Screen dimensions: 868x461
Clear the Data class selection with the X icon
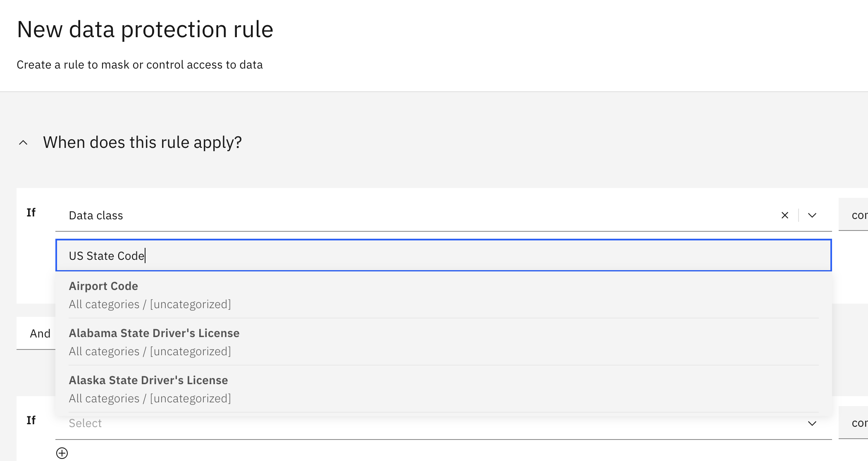tap(784, 215)
